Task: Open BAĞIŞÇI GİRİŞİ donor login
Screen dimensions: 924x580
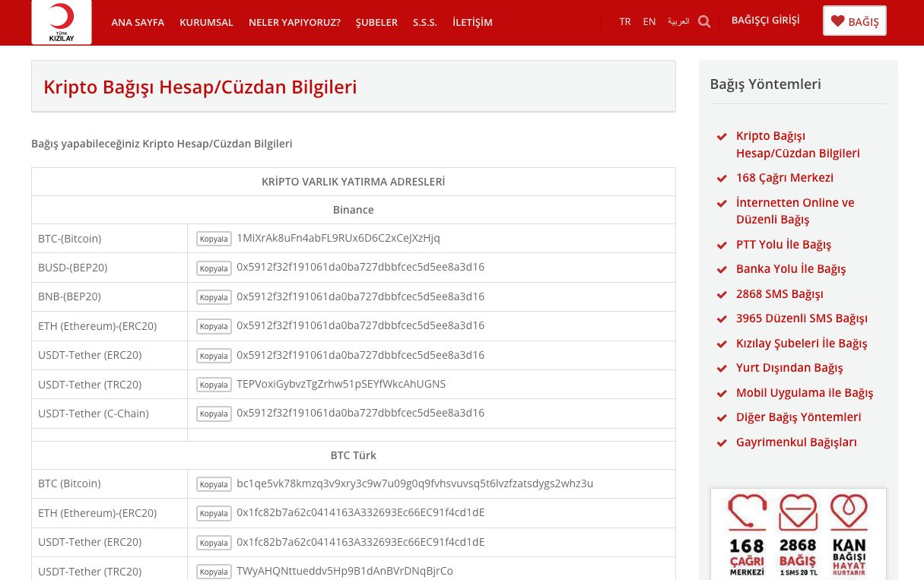Action: (766, 20)
